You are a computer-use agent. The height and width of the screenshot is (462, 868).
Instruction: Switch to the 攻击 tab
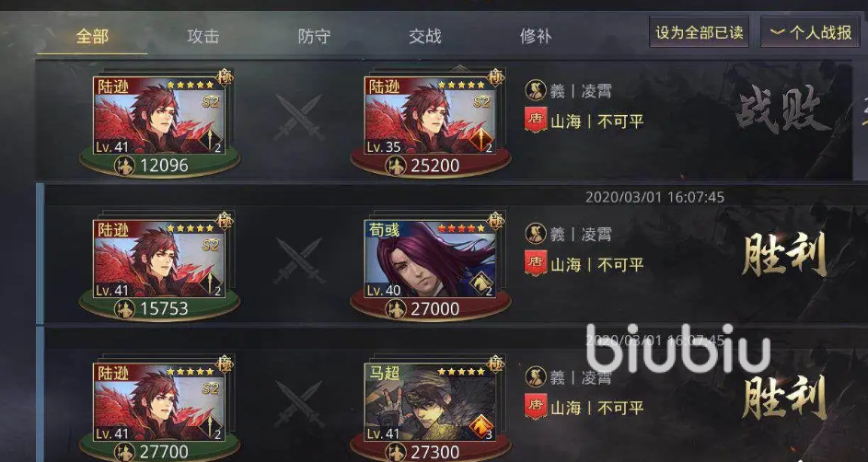(203, 37)
